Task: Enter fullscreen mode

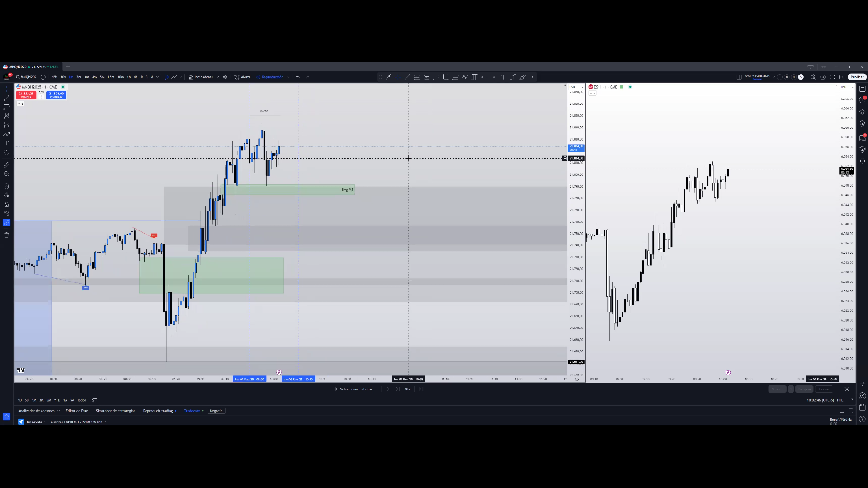Action: (x=832, y=77)
